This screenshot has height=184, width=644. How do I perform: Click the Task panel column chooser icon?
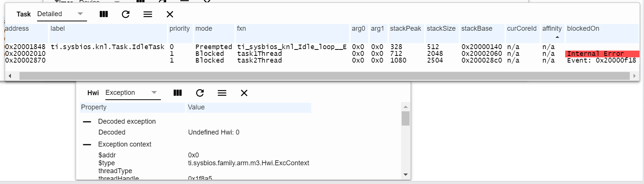click(x=104, y=14)
